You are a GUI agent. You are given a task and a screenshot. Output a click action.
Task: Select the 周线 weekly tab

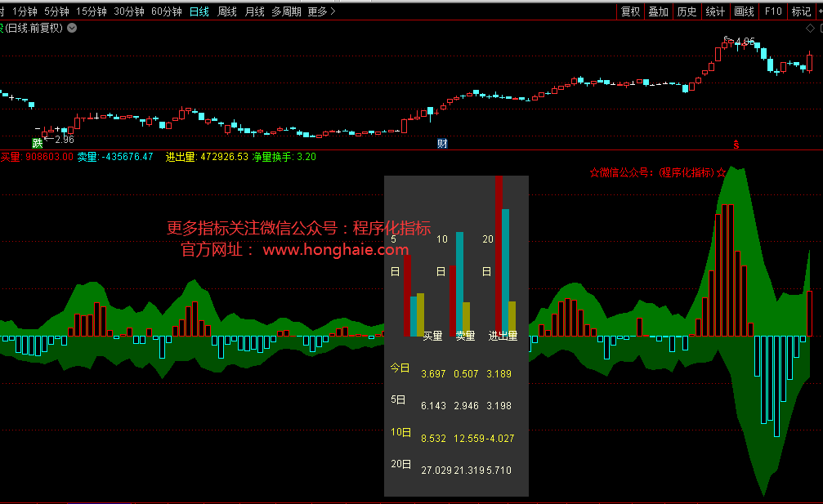click(227, 11)
